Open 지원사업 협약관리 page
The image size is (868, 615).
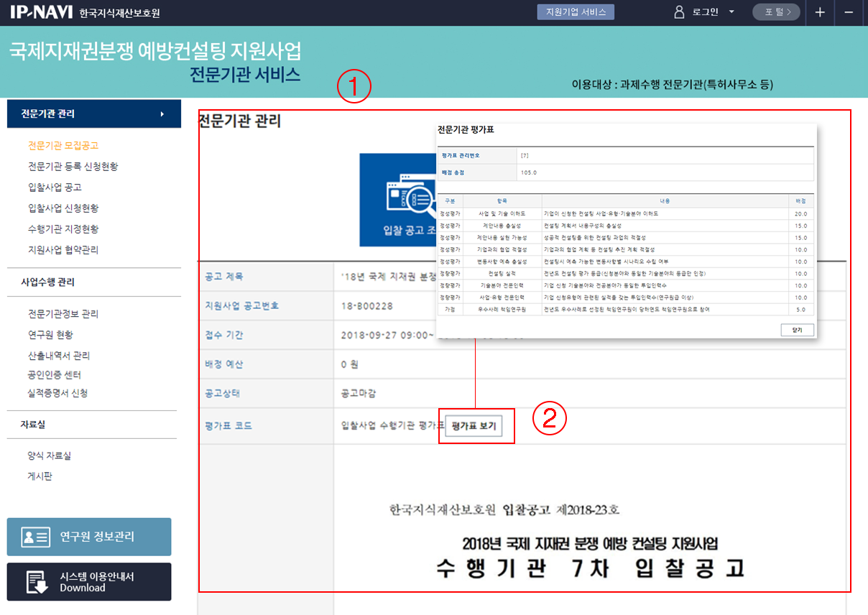coord(63,250)
